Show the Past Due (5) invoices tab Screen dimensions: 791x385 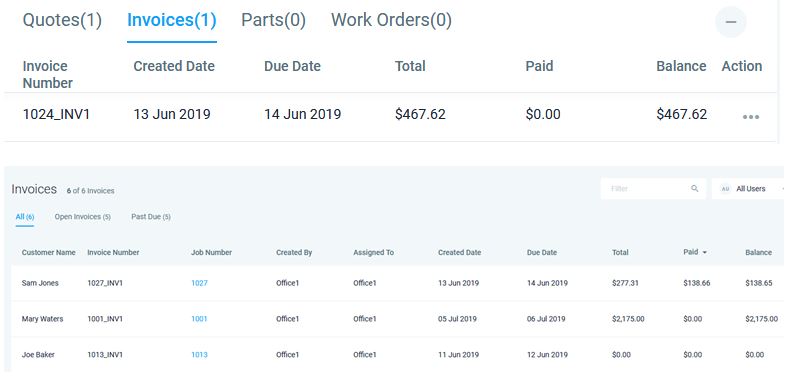151,217
